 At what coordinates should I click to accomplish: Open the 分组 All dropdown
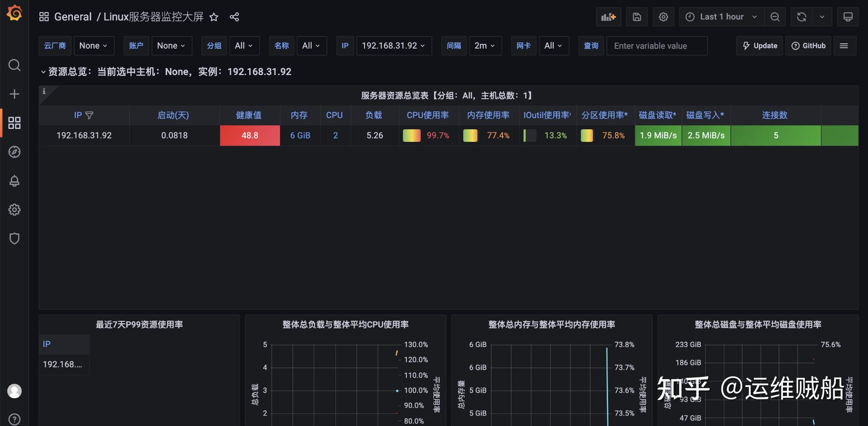pos(244,46)
